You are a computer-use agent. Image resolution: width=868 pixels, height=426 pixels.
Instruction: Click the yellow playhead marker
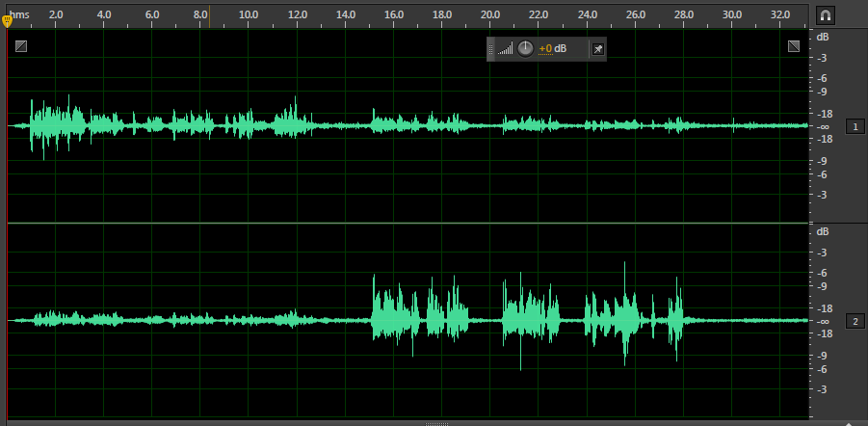[7, 21]
